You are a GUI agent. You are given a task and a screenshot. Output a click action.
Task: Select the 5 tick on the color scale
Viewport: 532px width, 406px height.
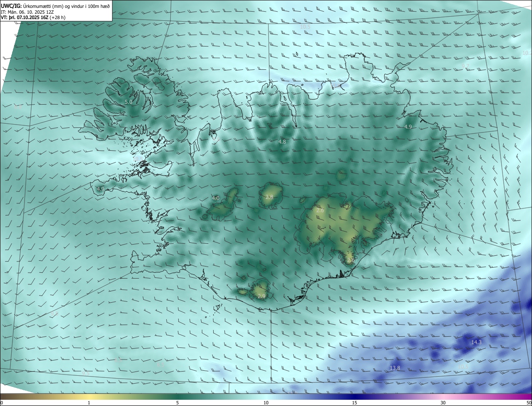click(x=177, y=403)
